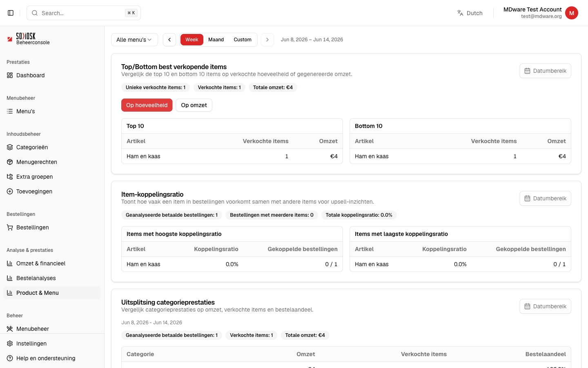Screen dimensions: 588x368
Task: Click the Totale omzet: €4 badge in Top/Bottom
Action: pyautogui.click(x=273, y=88)
